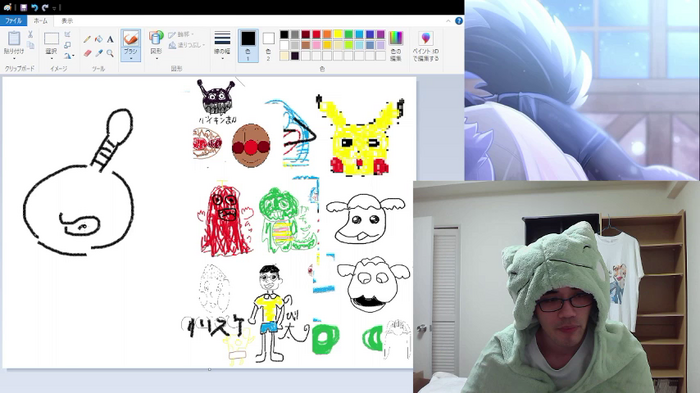Select the Eraser tool
Viewport: 700px width, 393px height.
pyautogui.click(x=87, y=53)
